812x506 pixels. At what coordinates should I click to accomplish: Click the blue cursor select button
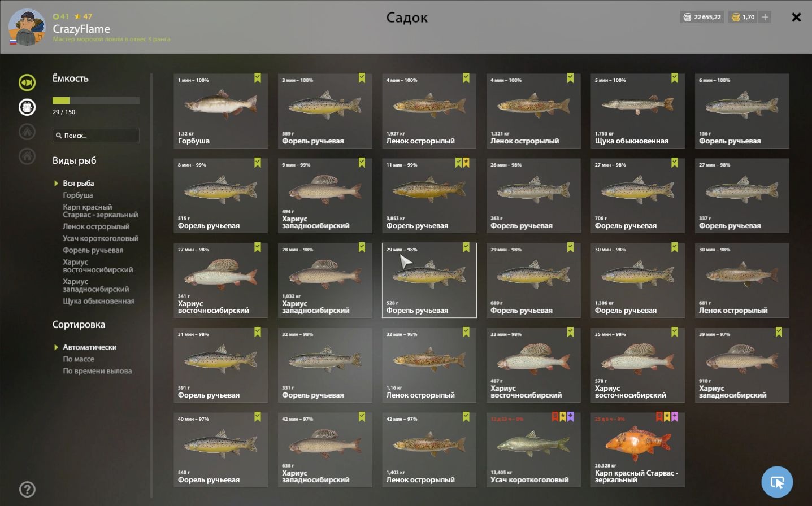coord(777,482)
